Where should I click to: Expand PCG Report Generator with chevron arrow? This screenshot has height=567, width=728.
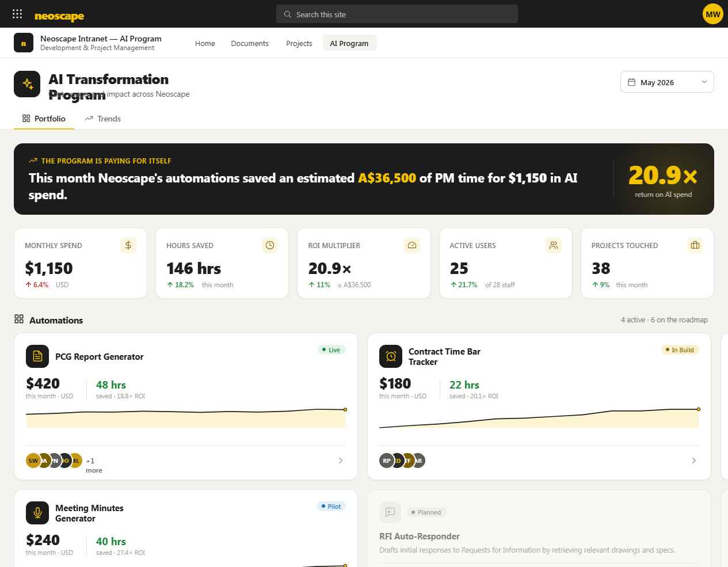click(x=341, y=461)
